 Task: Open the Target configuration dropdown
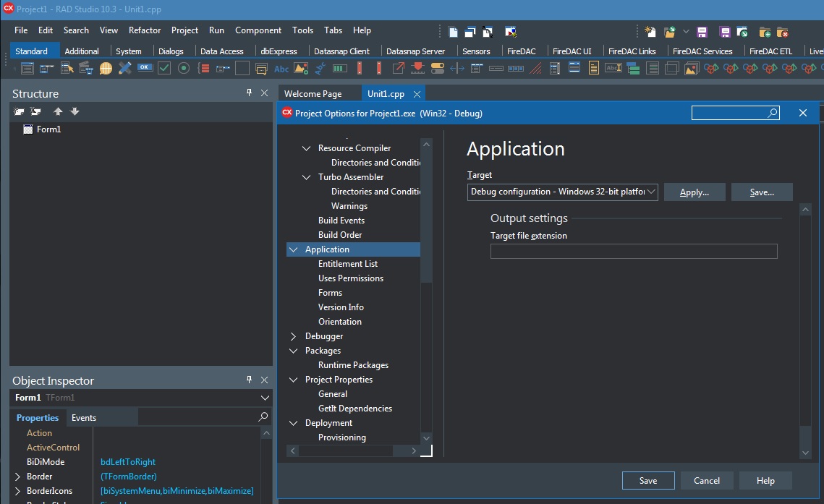pyautogui.click(x=651, y=192)
